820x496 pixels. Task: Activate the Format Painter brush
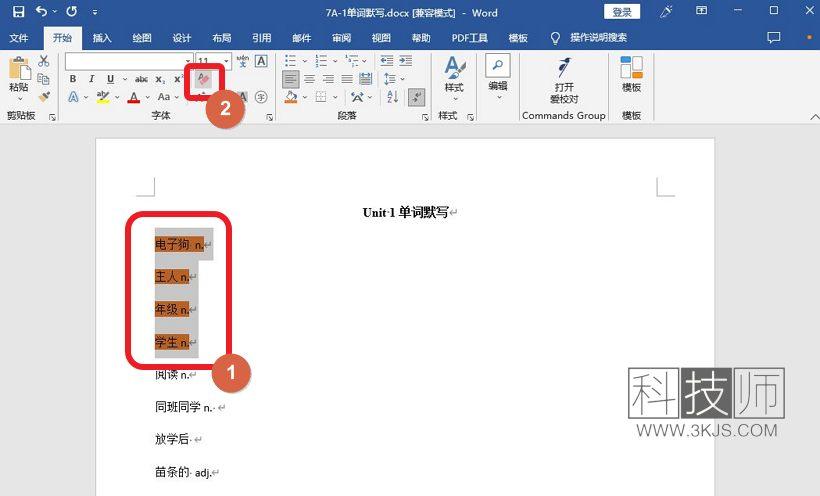(x=44, y=97)
